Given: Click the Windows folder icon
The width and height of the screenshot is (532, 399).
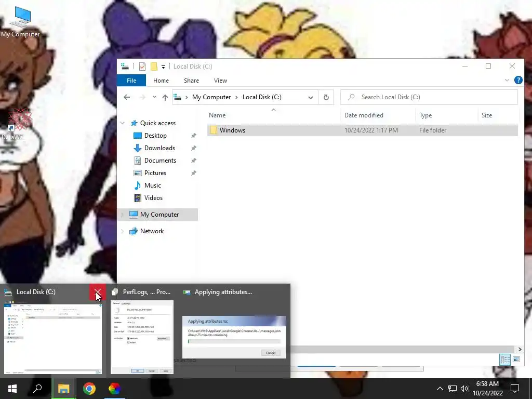Looking at the screenshot, I should (x=214, y=130).
